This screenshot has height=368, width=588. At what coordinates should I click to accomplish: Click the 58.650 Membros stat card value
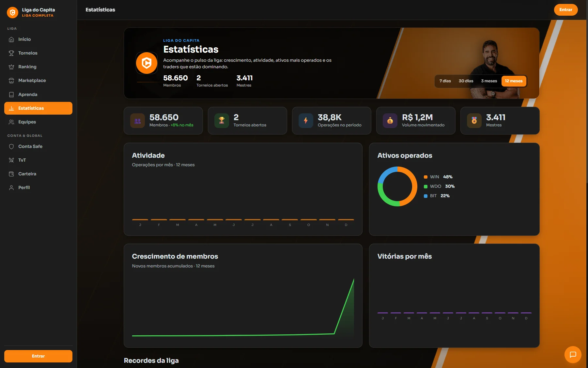point(164,118)
